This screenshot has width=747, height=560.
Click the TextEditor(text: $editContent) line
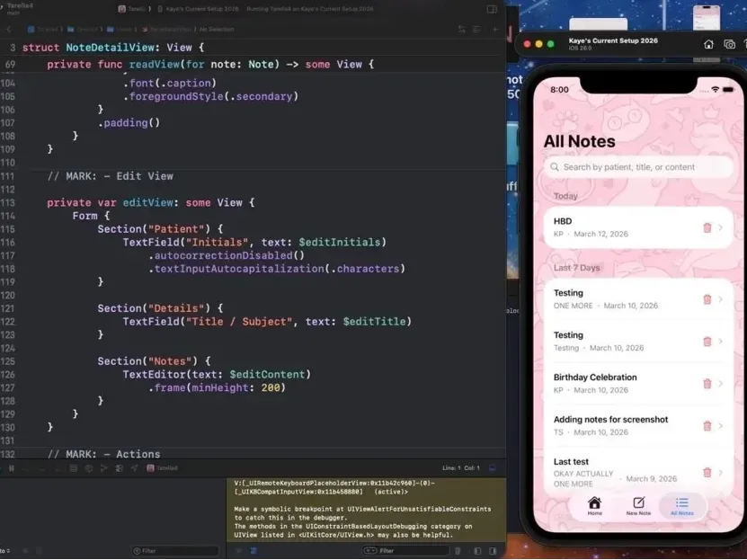pos(217,375)
